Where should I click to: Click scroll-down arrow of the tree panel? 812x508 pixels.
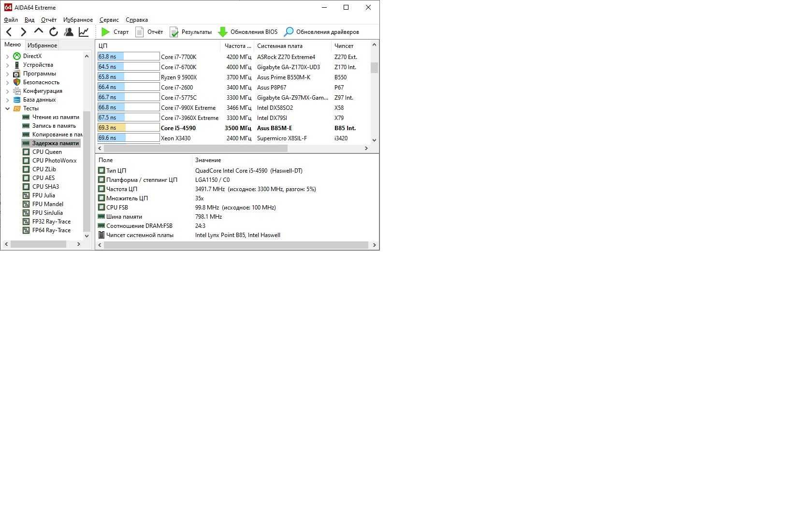tap(87, 236)
